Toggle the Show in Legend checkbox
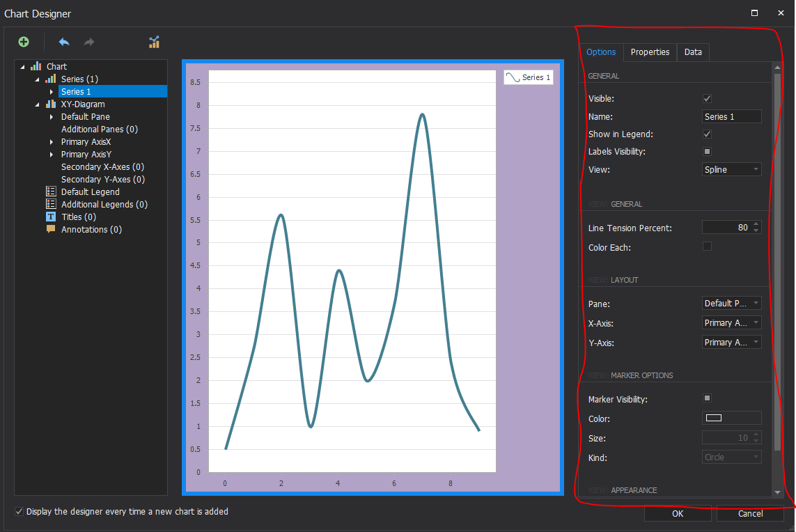The width and height of the screenshot is (796, 532). (707, 134)
